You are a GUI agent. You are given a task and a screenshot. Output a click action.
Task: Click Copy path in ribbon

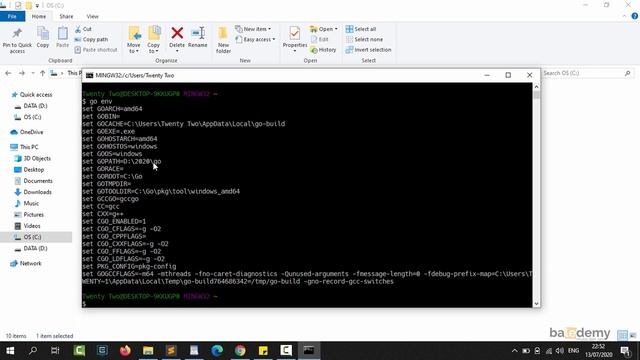(91, 40)
